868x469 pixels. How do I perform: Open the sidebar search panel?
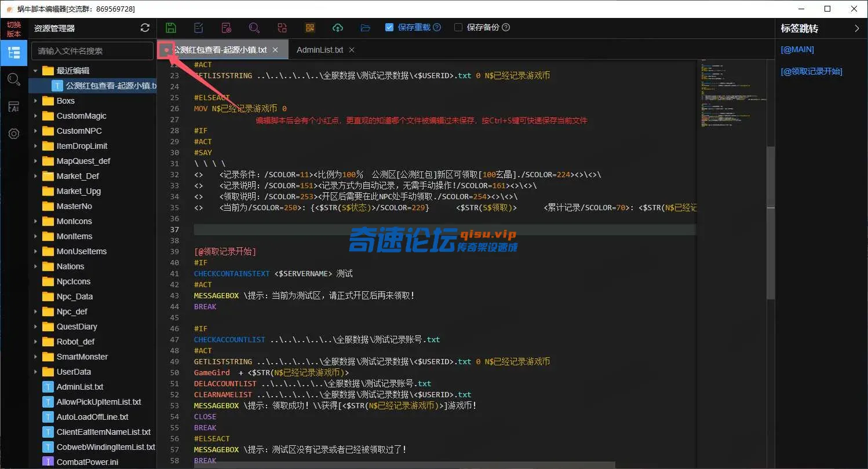pyautogui.click(x=14, y=79)
